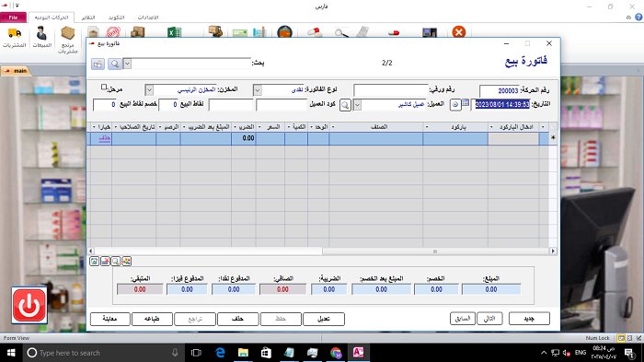Open الصنف column header filter arrow

click(x=333, y=127)
